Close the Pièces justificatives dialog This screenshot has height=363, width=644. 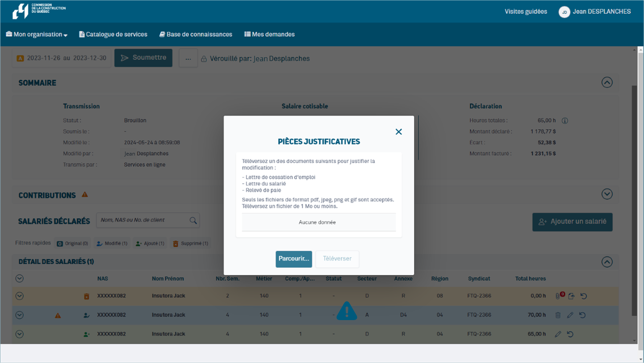coord(398,131)
